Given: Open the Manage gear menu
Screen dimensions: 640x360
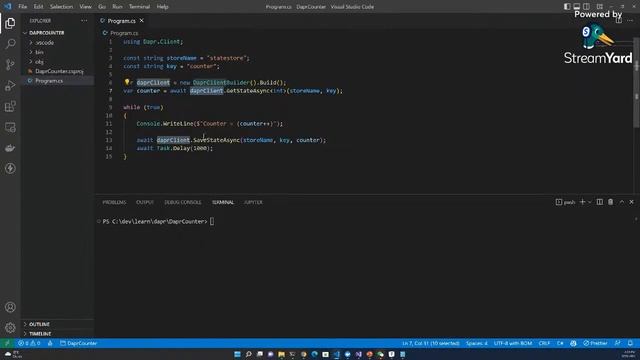Looking at the screenshot, I should (10, 327).
